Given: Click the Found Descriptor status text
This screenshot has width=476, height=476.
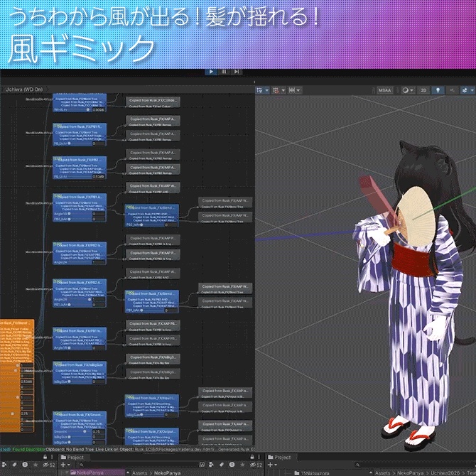Looking at the screenshot, I should coord(29,449).
